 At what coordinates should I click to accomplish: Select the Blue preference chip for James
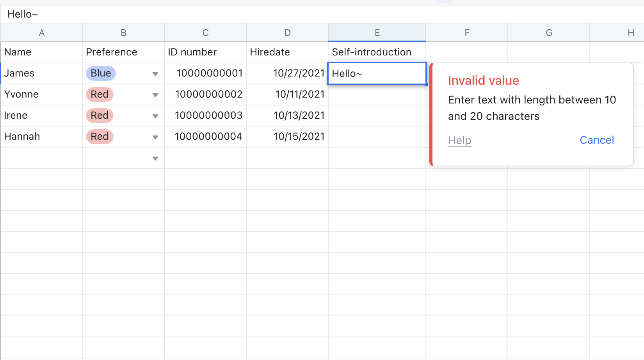coord(101,73)
